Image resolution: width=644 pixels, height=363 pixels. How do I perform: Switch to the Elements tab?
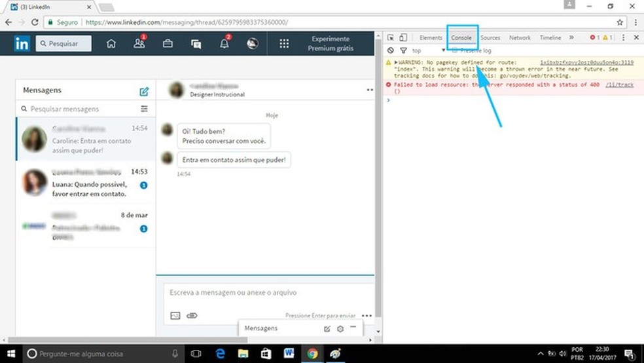[x=431, y=37]
